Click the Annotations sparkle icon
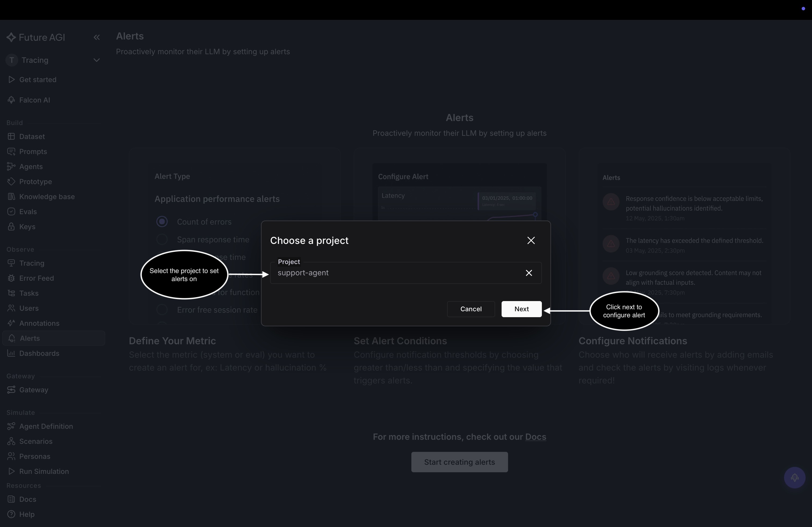Screen dimensions: 812x527 pyautogui.click(x=11, y=323)
